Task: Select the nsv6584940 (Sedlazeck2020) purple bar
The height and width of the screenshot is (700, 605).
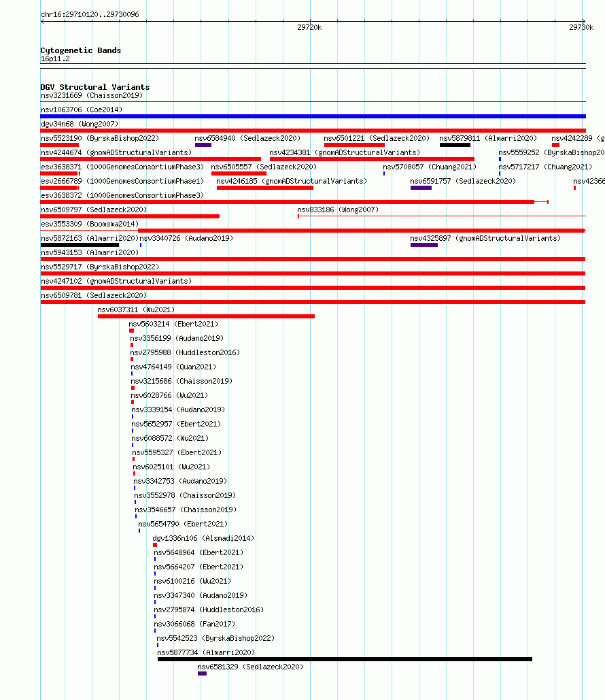Action: [x=203, y=145]
